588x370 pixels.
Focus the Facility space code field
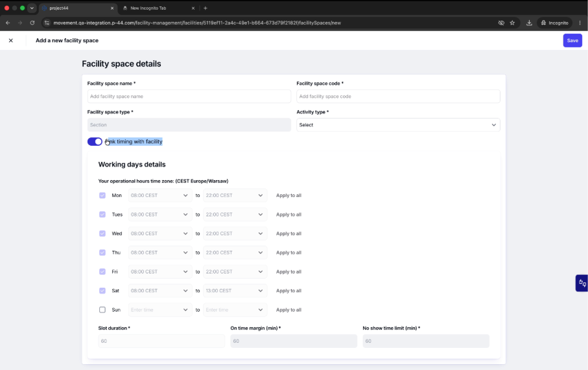[x=398, y=97]
